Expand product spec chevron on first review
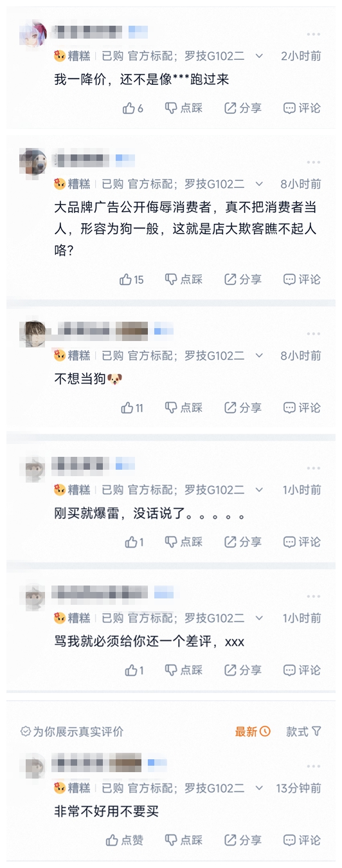The height and width of the screenshot is (868, 342). pyautogui.click(x=259, y=56)
